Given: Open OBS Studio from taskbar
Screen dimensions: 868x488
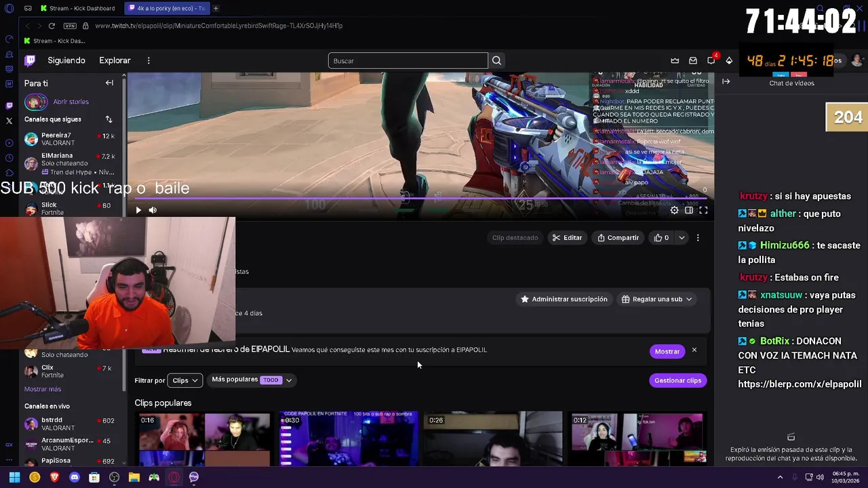Looking at the screenshot, I should point(114,477).
